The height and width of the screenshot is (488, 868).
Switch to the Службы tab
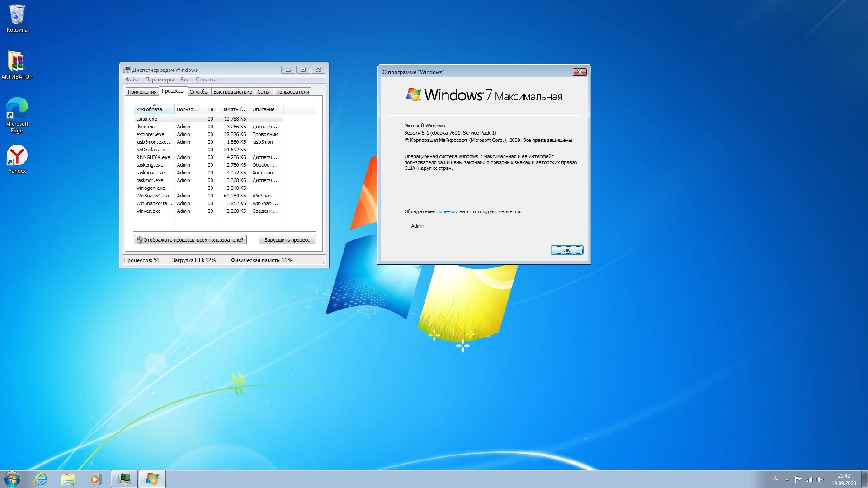tap(198, 92)
